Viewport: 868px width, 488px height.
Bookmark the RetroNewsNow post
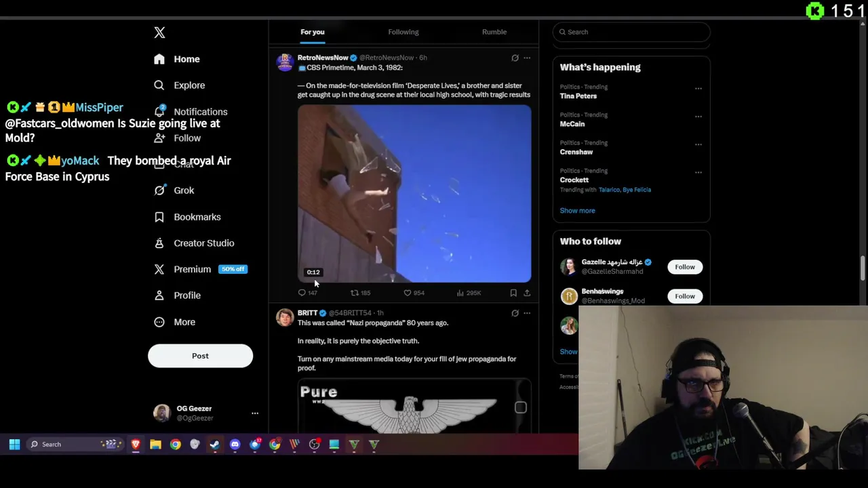pyautogui.click(x=513, y=293)
